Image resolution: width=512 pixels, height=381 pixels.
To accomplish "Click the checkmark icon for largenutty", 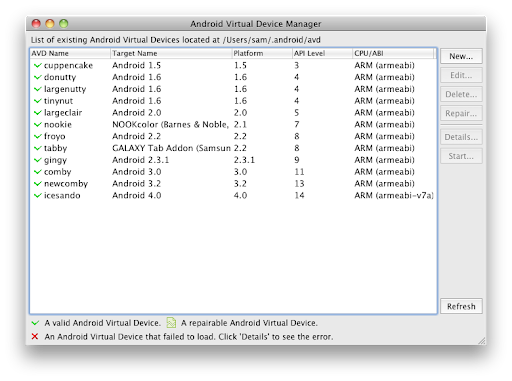I will click(x=37, y=89).
